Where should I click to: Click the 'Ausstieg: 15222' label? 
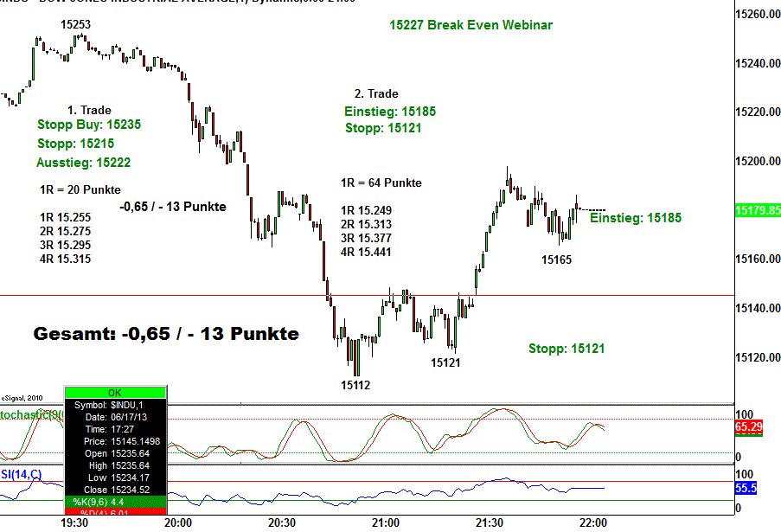[84, 163]
